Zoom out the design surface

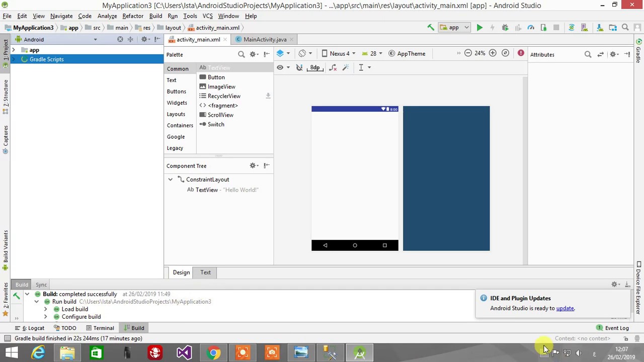468,53
